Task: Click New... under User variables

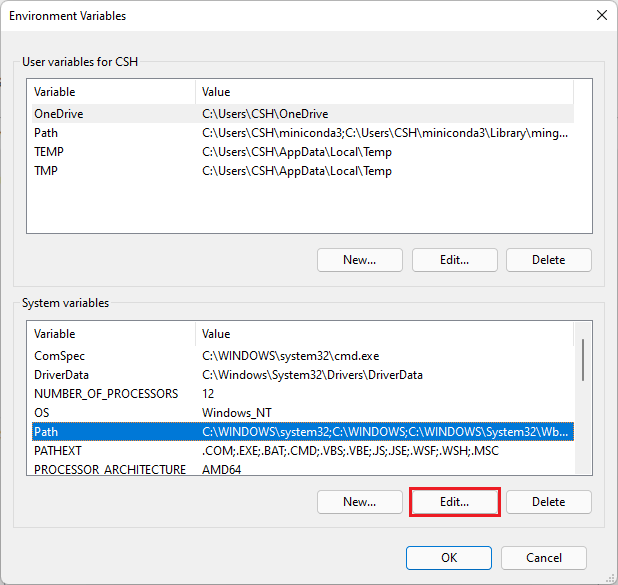Action: [359, 260]
